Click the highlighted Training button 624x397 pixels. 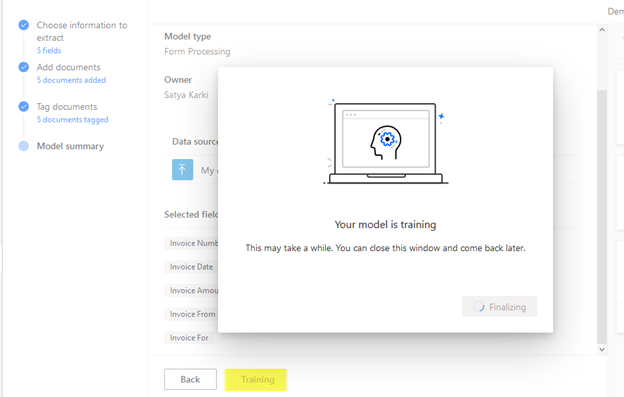[x=255, y=380]
